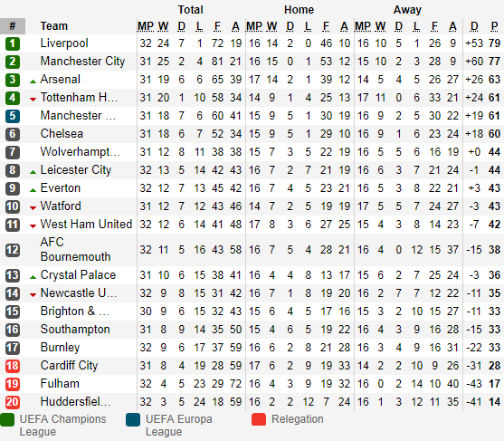Sort by the points P column header
504x441 pixels.
coord(494,26)
